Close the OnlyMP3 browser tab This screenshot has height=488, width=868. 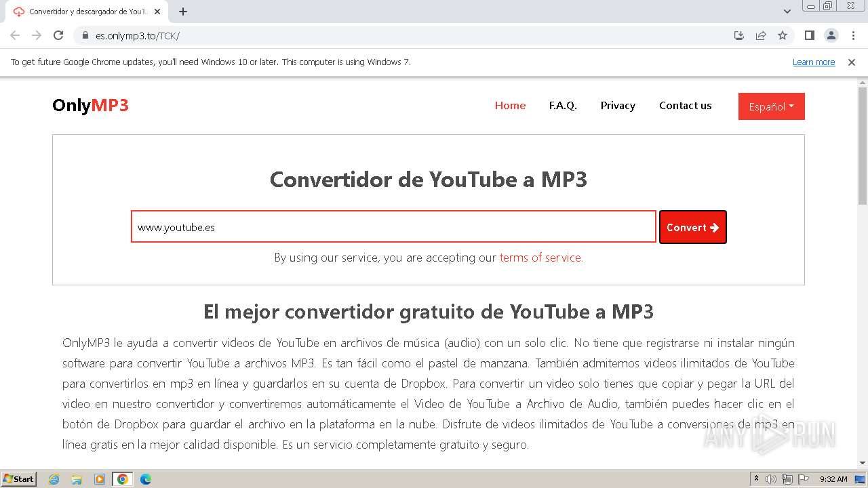[157, 12]
